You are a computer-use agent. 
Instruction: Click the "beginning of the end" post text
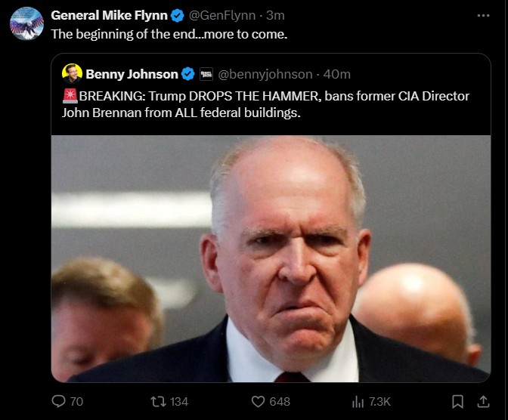[169, 34]
